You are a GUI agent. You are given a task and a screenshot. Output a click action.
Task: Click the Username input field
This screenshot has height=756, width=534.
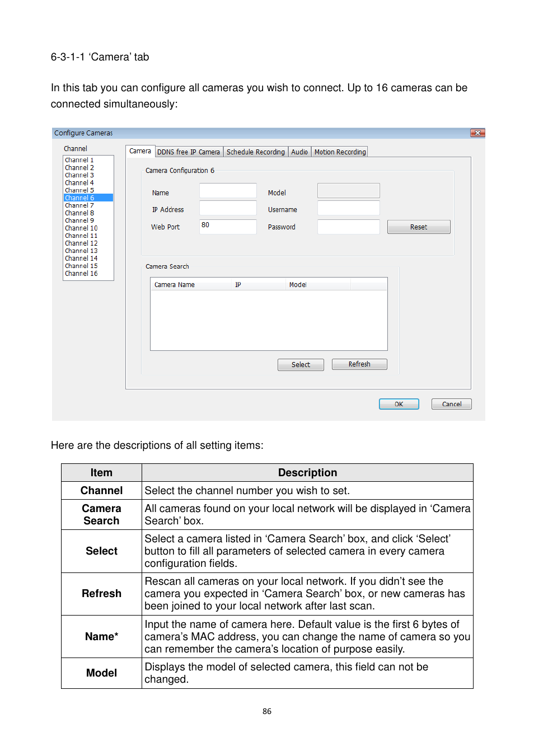coord(349,208)
